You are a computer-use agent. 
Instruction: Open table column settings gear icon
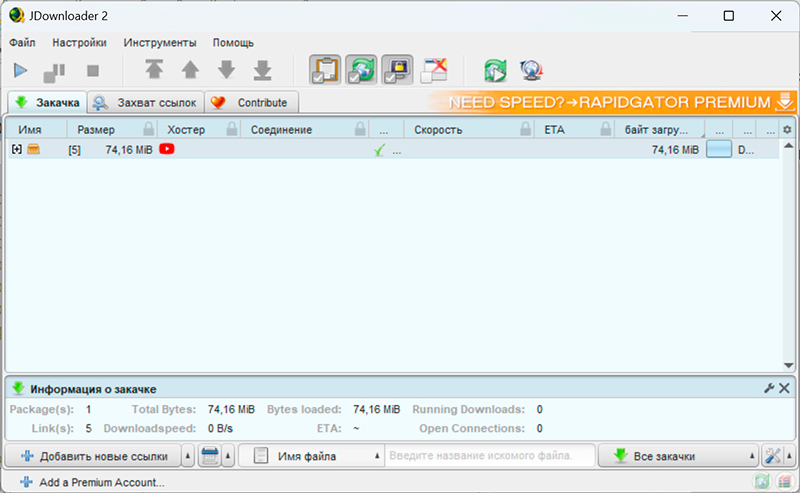click(x=786, y=130)
